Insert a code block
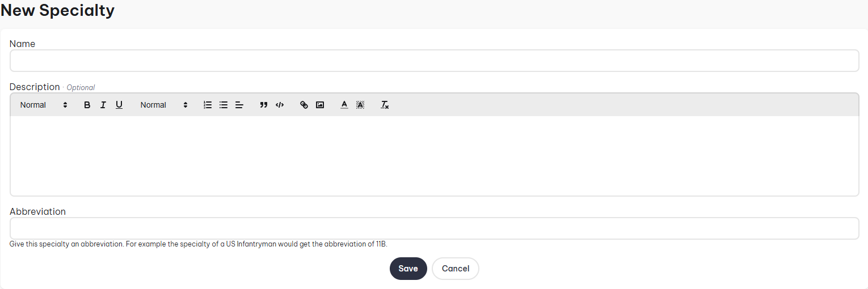Image resolution: width=868 pixels, height=289 pixels. tap(279, 105)
